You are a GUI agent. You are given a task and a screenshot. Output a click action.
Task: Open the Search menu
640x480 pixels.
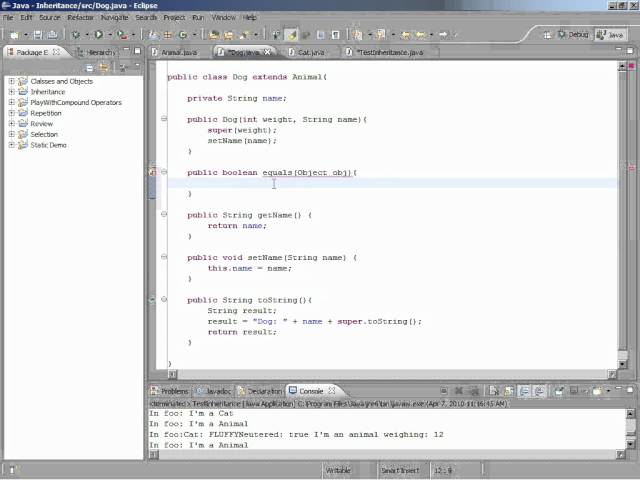(146, 18)
